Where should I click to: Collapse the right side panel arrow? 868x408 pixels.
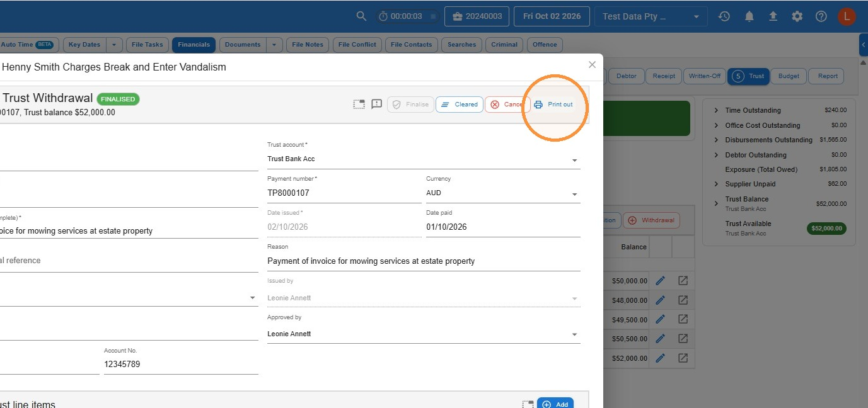click(864, 45)
